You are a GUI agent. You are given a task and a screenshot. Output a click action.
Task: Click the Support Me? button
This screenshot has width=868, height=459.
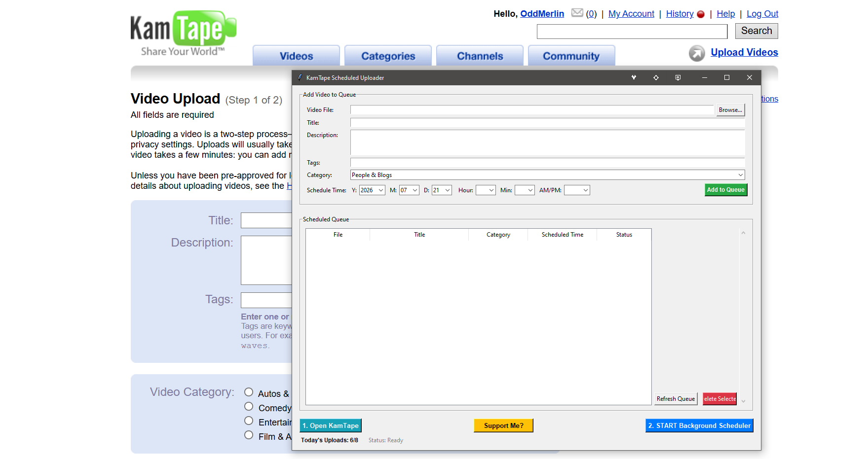click(x=503, y=425)
